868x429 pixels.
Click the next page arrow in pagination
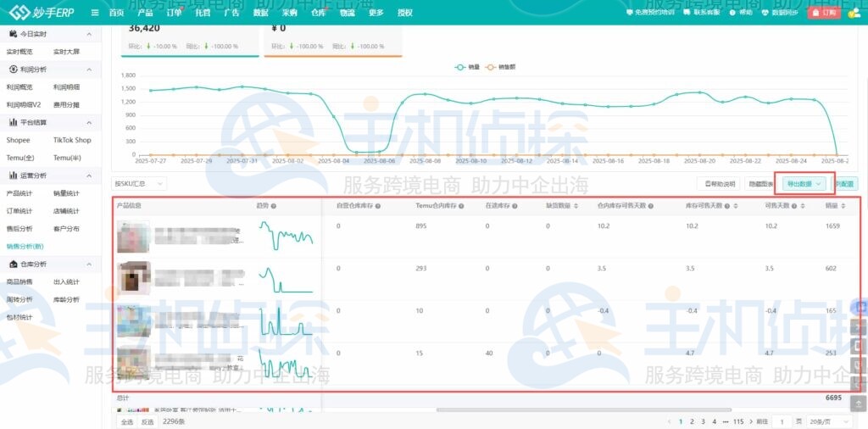point(751,421)
